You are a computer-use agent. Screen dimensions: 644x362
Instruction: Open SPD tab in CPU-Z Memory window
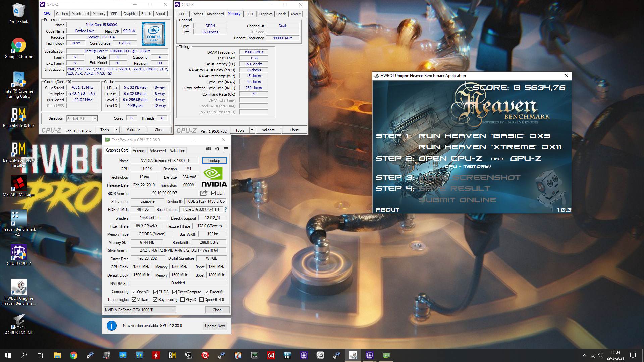(x=249, y=14)
